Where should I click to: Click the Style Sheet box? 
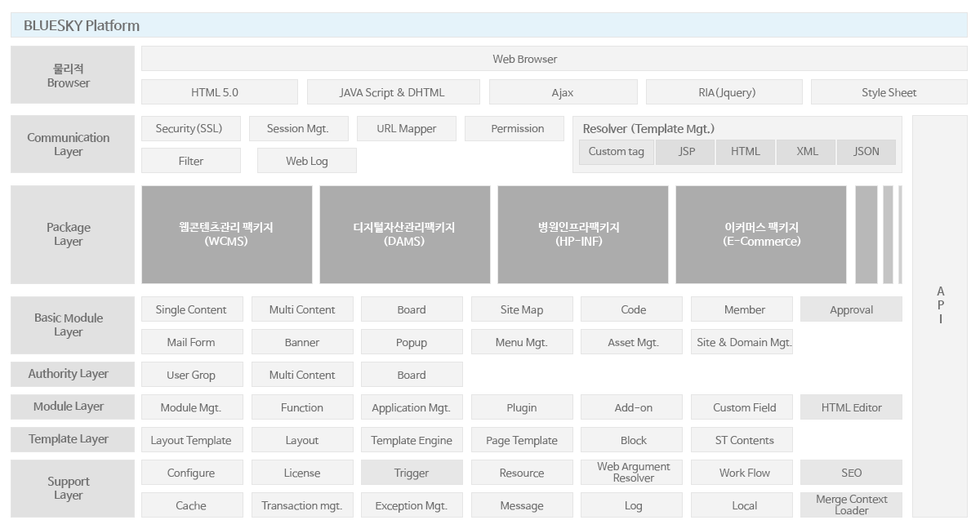point(889,92)
